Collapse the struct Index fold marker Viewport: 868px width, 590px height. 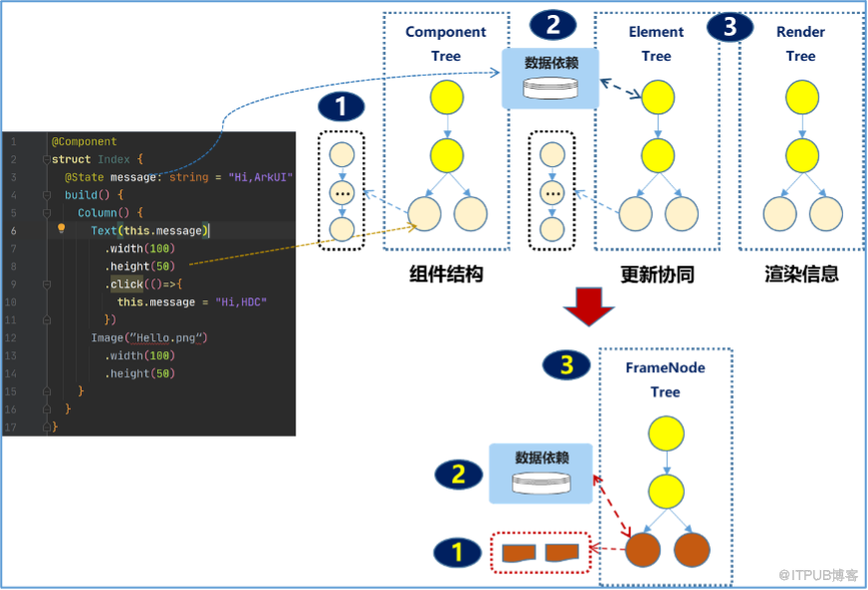pos(47,159)
